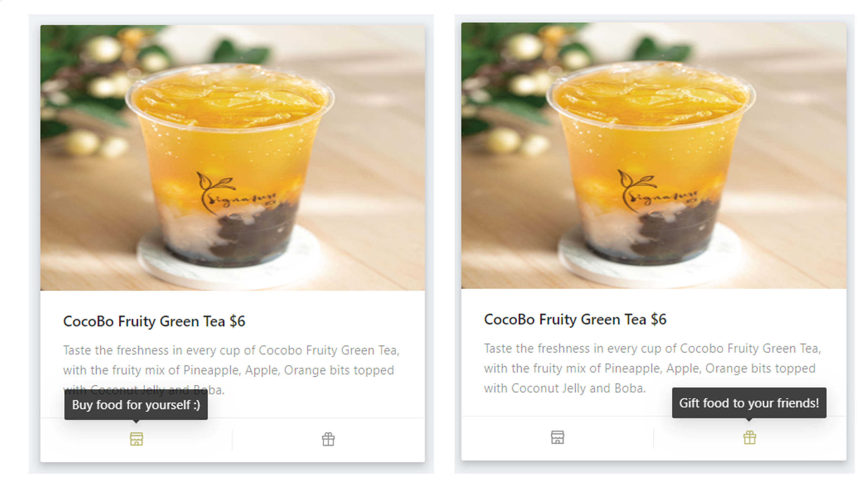The image size is (868, 488).
Task: Click the left card's 'Taste the freshness' description
Action: point(231,370)
